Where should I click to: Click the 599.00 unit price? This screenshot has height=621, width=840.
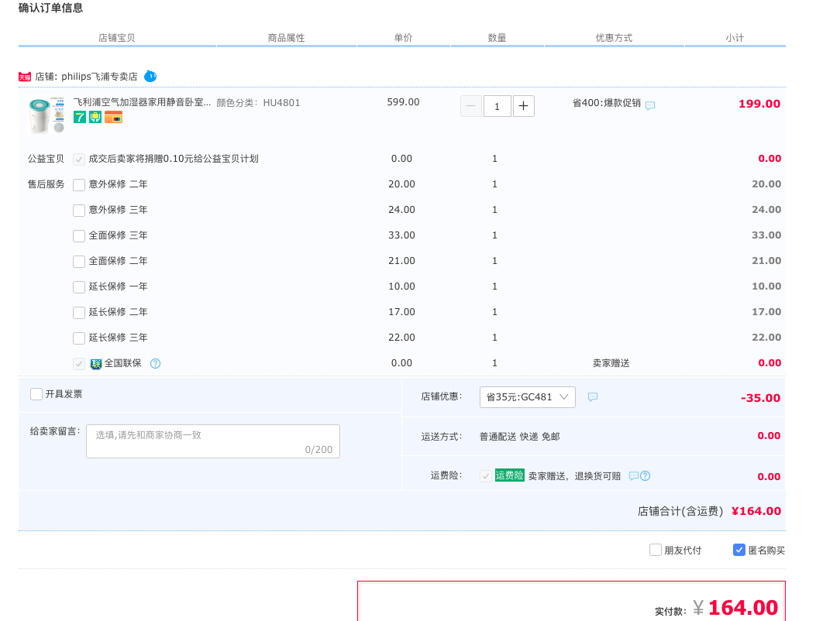click(x=404, y=102)
